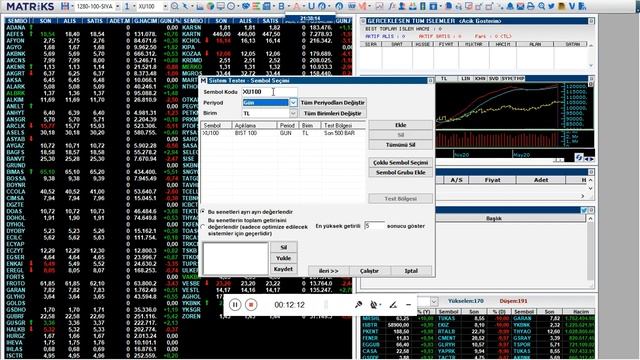Select the LIN tab on the chart panel
640x360 pixels.
pos(465,78)
